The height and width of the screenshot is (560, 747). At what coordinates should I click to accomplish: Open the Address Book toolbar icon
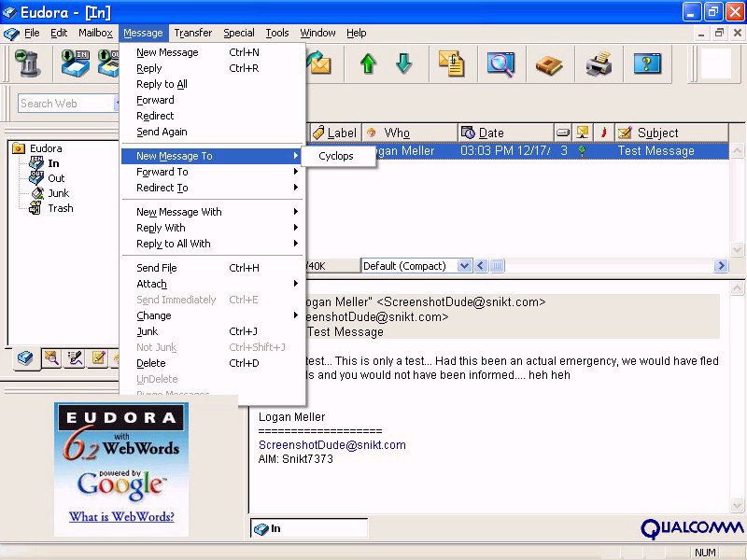click(549, 64)
